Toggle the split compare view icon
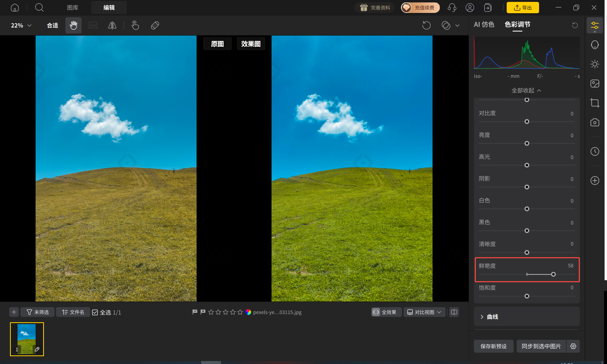 454,312
